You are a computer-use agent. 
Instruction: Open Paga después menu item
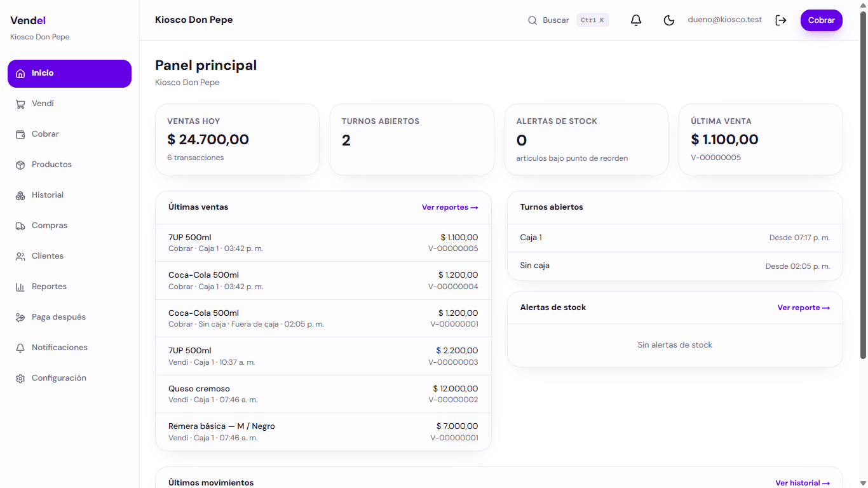69,317
